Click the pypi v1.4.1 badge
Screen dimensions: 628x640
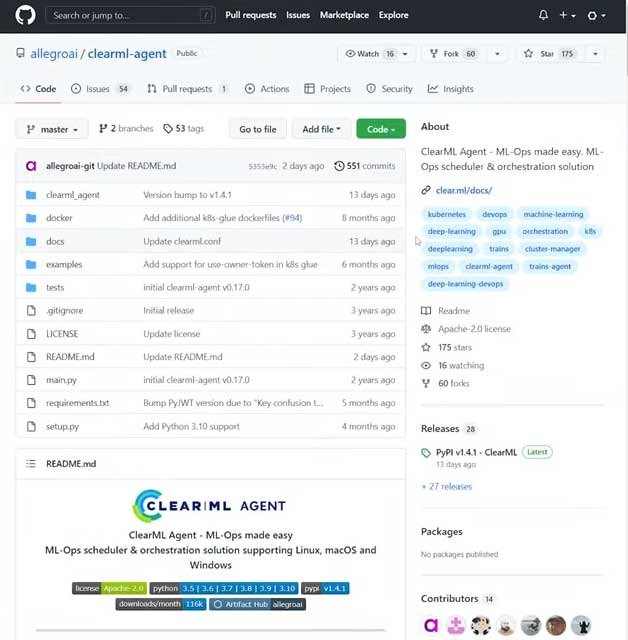tap(325, 588)
